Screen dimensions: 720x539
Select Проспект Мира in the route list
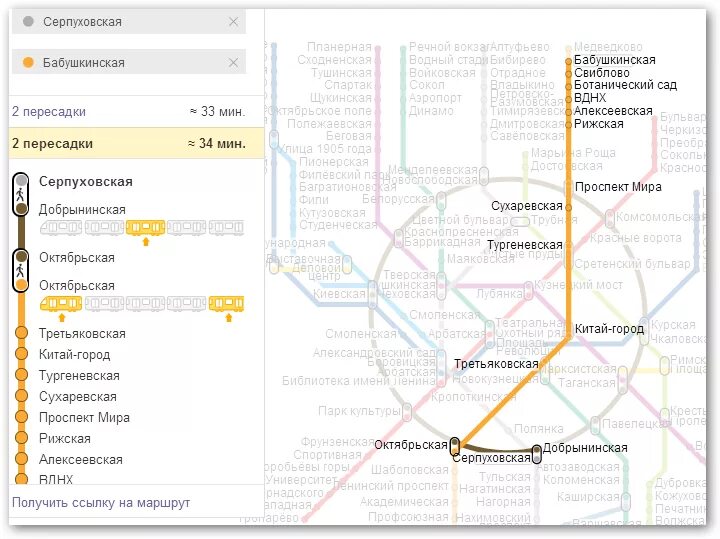coord(84,418)
